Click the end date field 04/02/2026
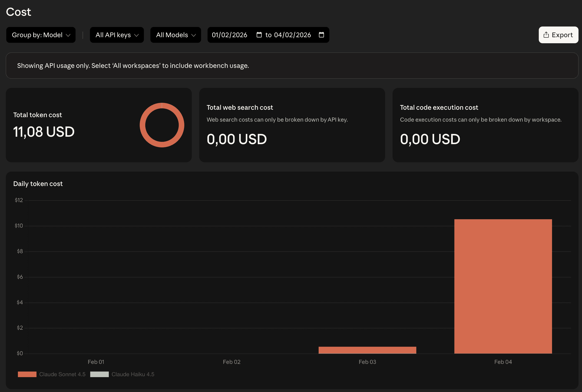The image size is (582, 392). tap(292, 35)
